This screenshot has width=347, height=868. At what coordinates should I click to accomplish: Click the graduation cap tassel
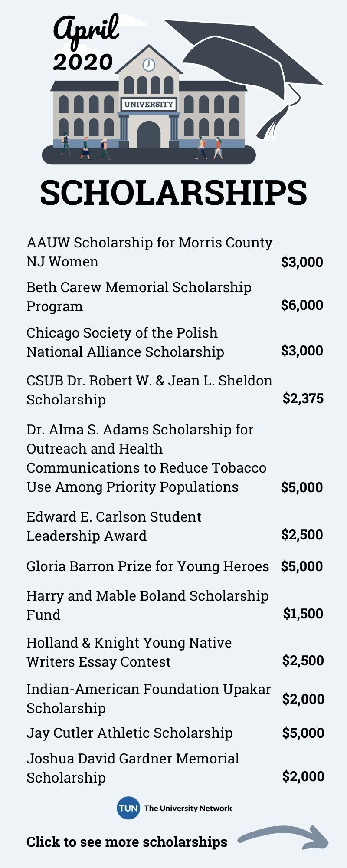pos(273,122)
